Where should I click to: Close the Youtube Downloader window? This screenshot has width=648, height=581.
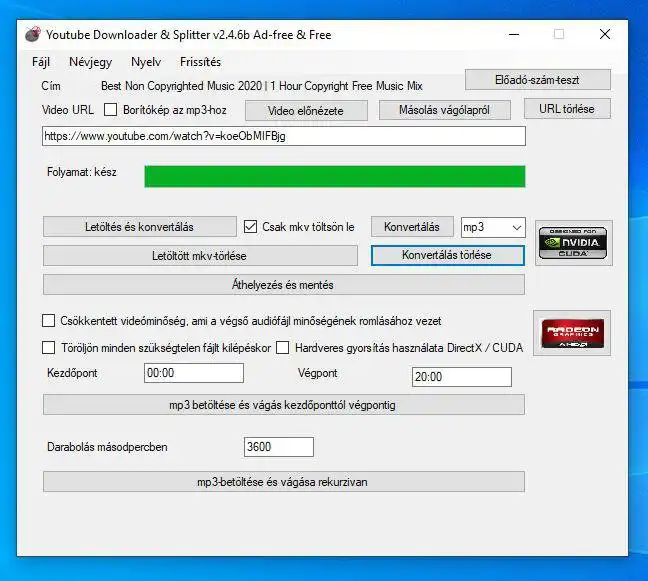(605, 34)
